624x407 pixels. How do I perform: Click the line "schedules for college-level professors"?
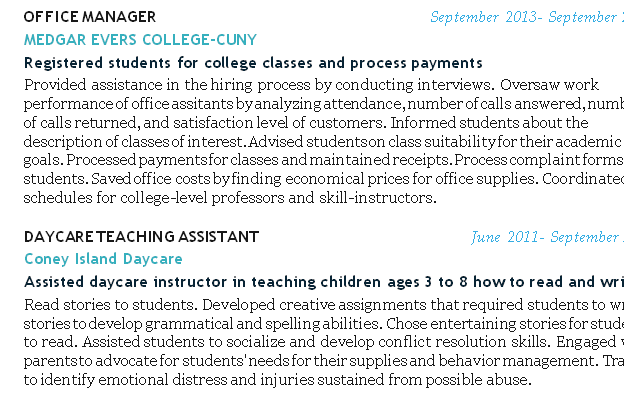(230, 198)
